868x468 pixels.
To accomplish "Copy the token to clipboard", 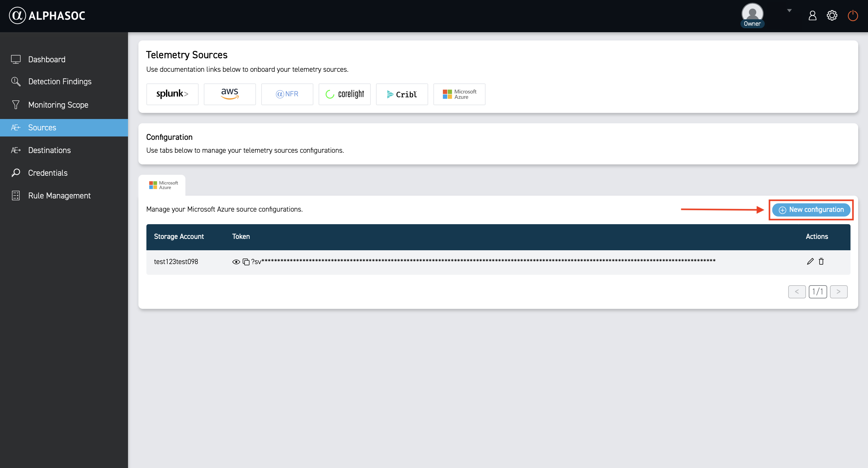I will coord(246,262).
